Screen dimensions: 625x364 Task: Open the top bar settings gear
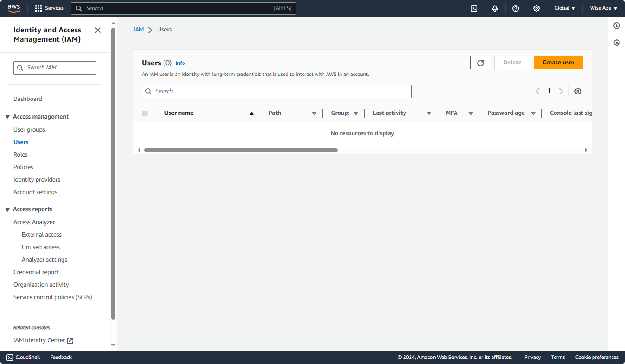coord(537,8)
